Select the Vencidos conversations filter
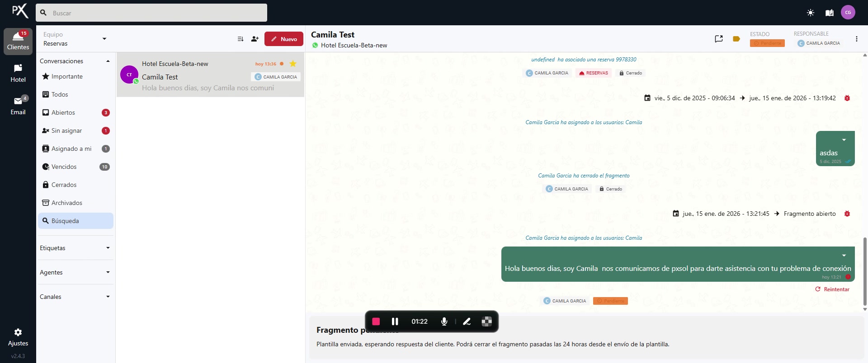868x363 pixels. (64, 167)
